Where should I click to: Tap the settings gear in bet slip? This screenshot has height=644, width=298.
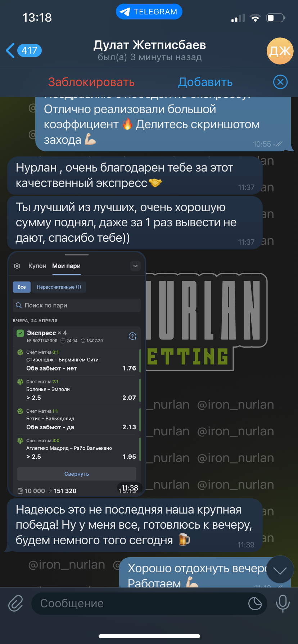[x=17, y=266]
